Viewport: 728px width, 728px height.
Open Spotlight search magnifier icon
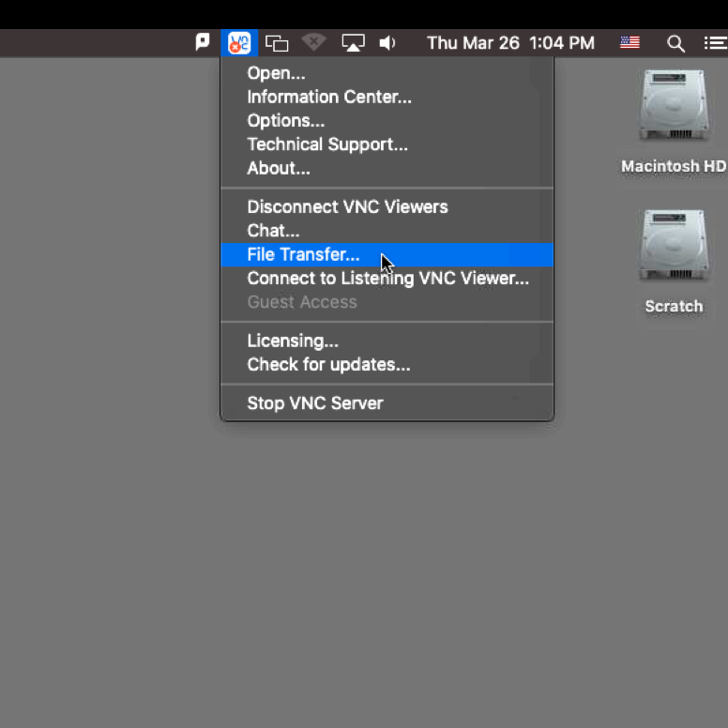675,44
